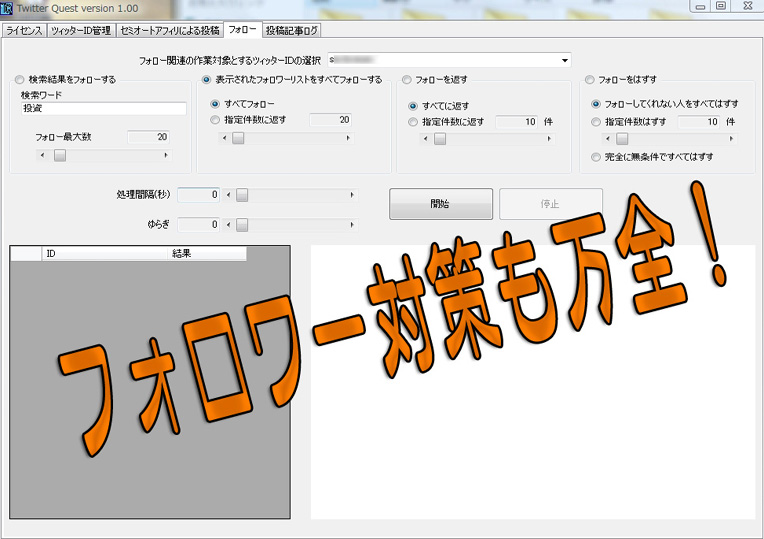This screenshot has height=539, width=764.
Task: Click right arrow of フォロー最大数 slider
Action: point(166,155)
